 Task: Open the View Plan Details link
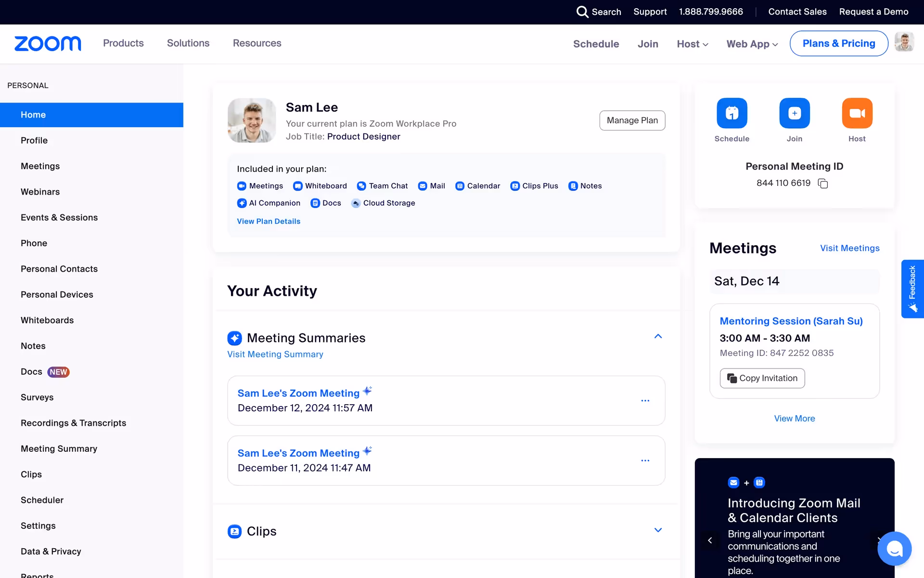(269, 222)
